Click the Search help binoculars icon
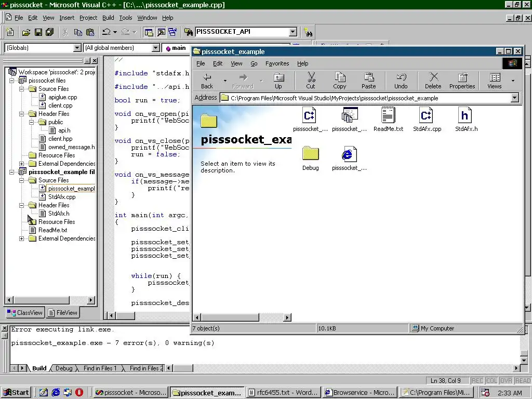The image size is (532, 399). pos(308,32)
